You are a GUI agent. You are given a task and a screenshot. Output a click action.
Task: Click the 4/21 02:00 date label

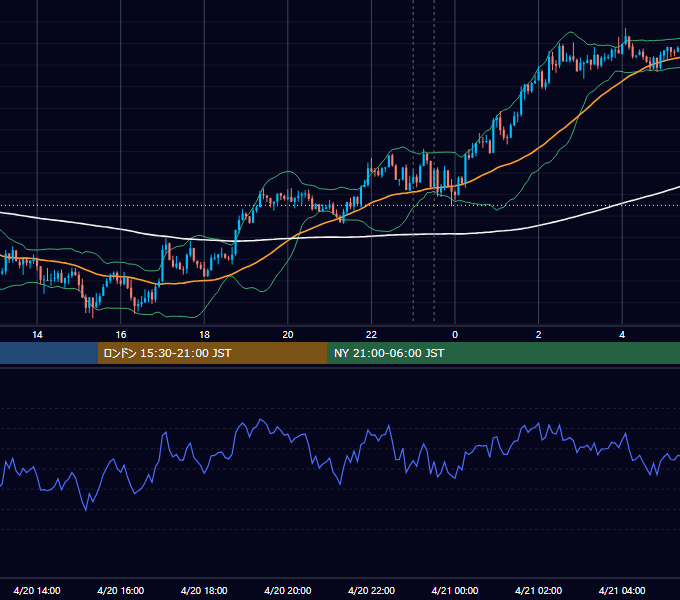coord(538,590)
